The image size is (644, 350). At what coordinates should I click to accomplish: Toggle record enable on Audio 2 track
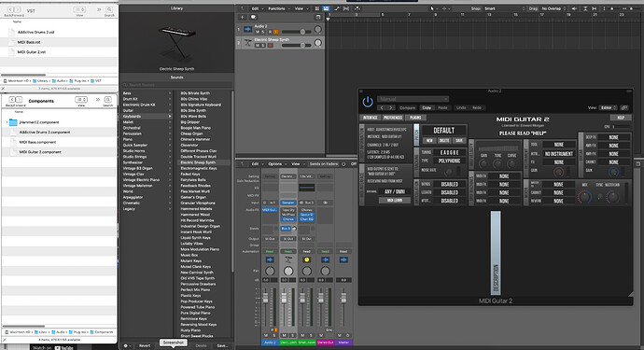270,32
